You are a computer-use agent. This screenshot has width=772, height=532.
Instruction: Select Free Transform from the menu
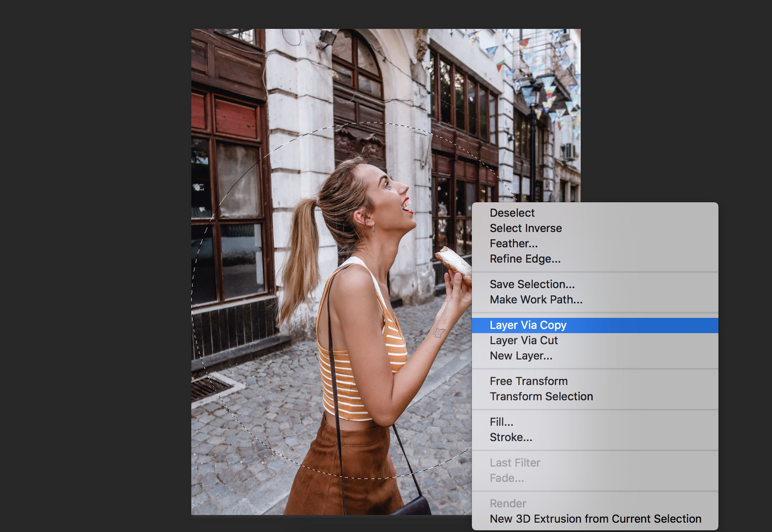[595, 381]
